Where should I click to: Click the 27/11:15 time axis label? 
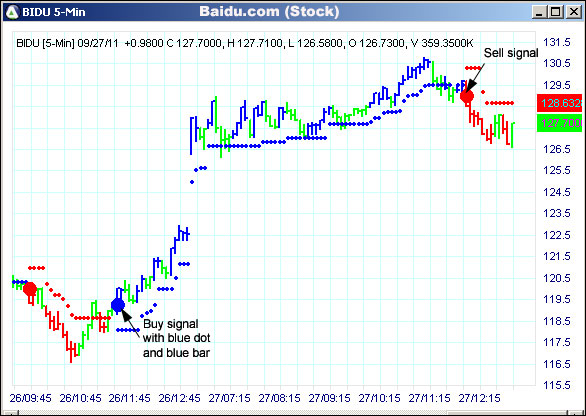coord(429,398)
